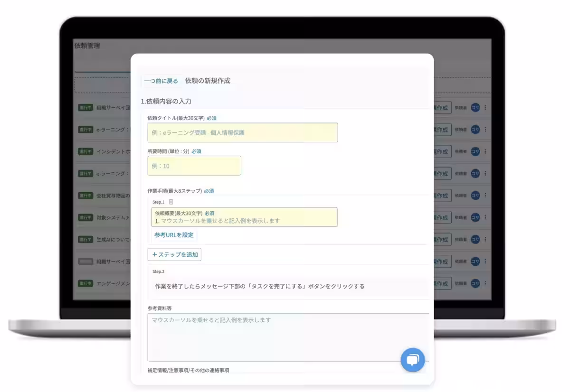Open the 生成AIについて request row title
This screenshot has height=392, width=570.
click(113, 239)
